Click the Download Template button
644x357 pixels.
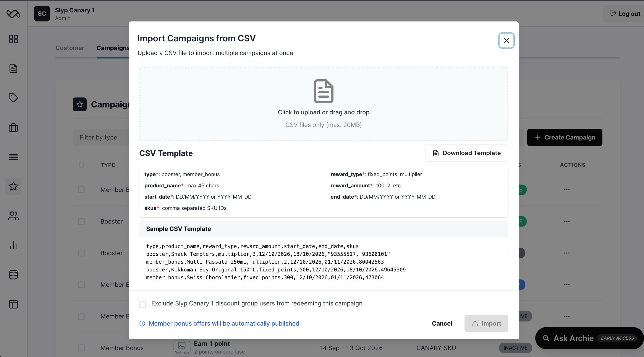click(x=466, y=153)
